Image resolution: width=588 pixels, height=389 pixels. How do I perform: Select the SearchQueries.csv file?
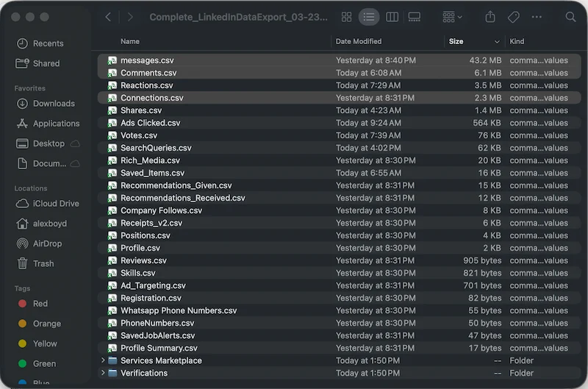(x=340, y=148)
